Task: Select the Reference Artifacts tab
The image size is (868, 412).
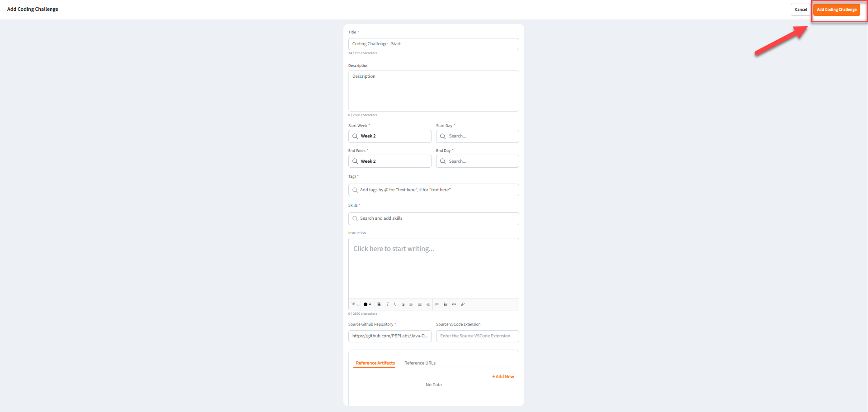Action: coord(375,363)
